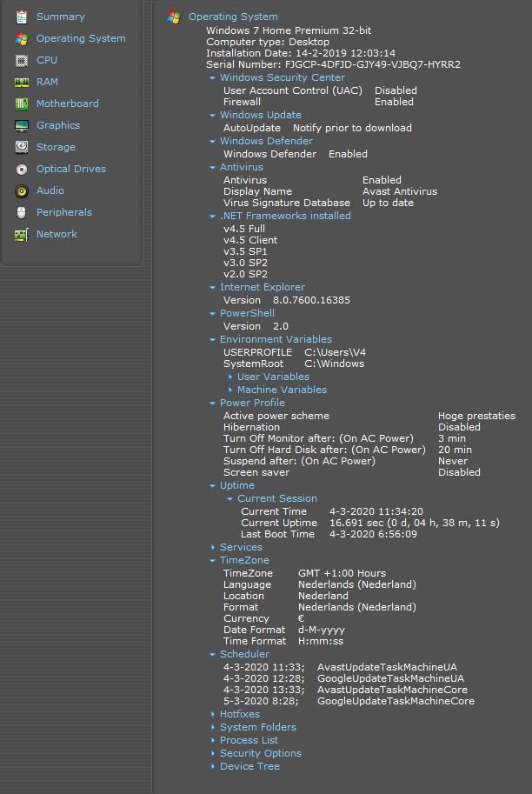Click the Optical Drives disc icon
Viewport: 532px width, 794px height.
pyautogui.click(x=21, y=169)
